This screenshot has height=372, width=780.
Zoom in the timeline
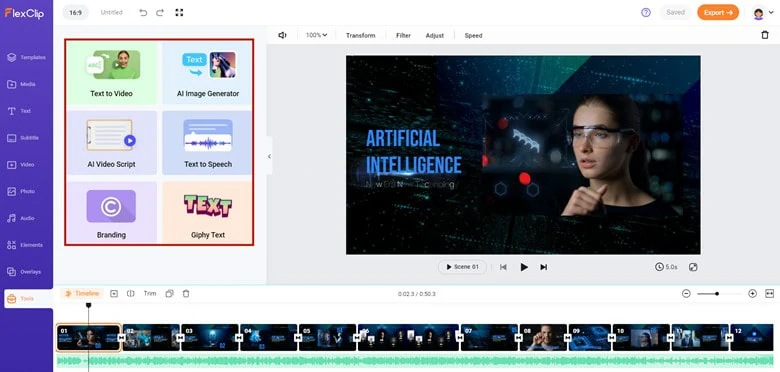point(752,293)
